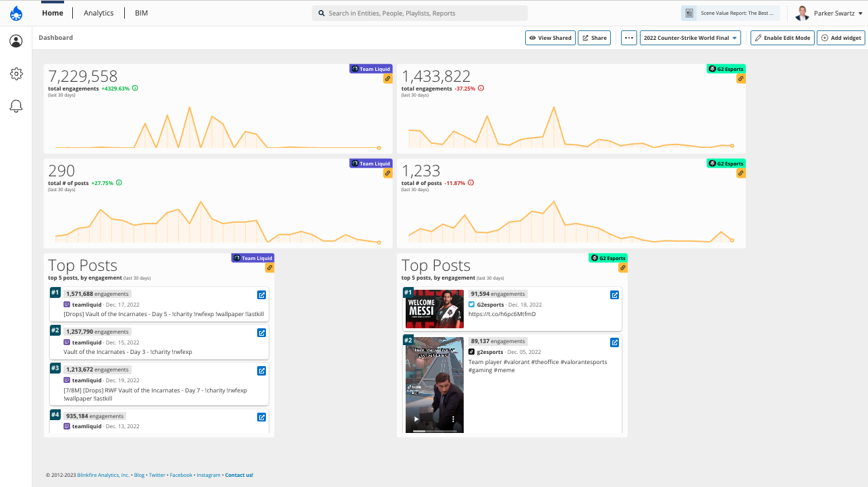868x487 pixels.
Task: Open the Instagram footer link
Action: (x=209, y=476)
